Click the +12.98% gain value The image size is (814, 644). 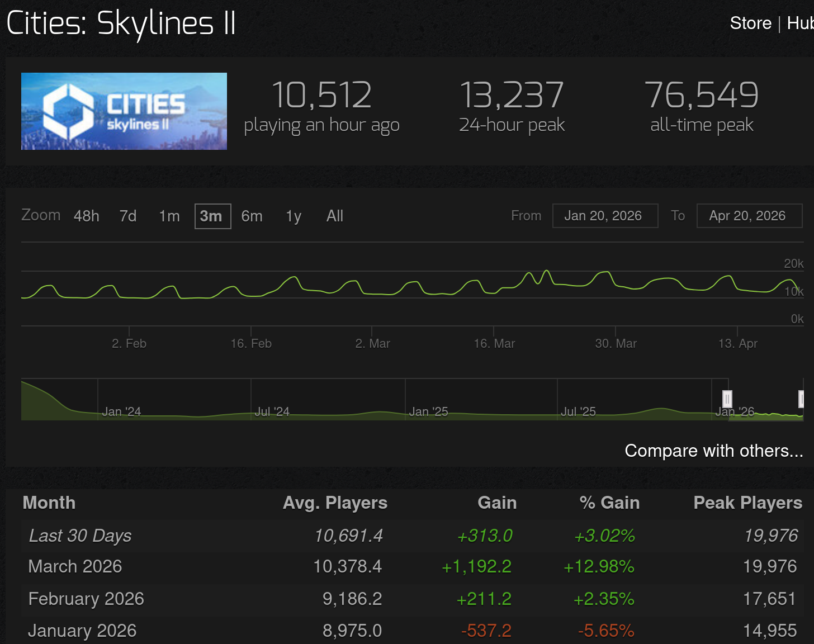(x=599, y=566)
